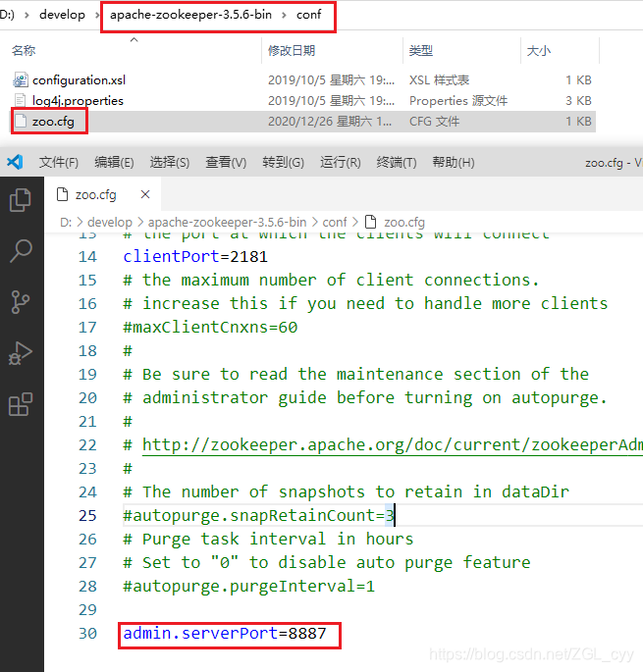Click the file icon on zoo.cfg tab
The height and width of the screenshot is (672, 643).
click(x=63, y=194)
